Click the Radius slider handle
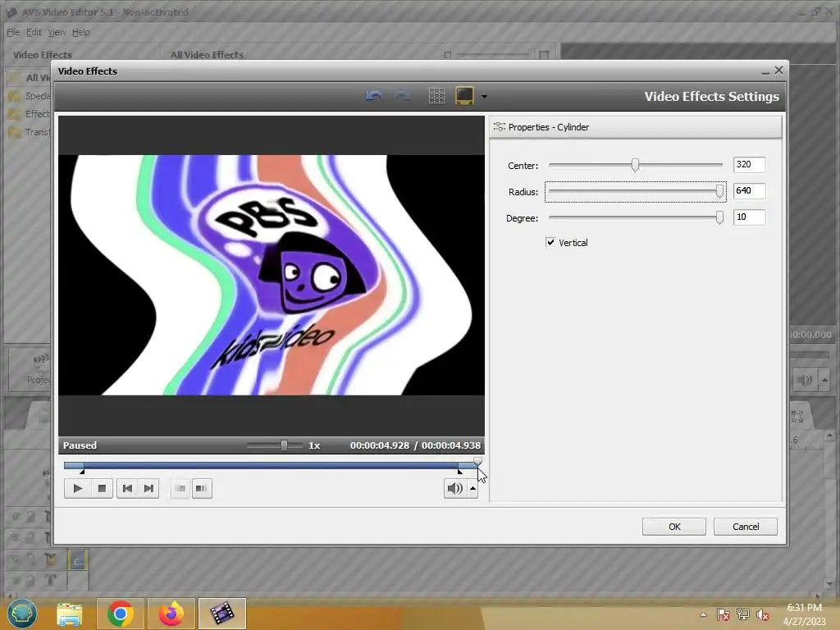This screenshot has width=840, height=630. [719, 191]
